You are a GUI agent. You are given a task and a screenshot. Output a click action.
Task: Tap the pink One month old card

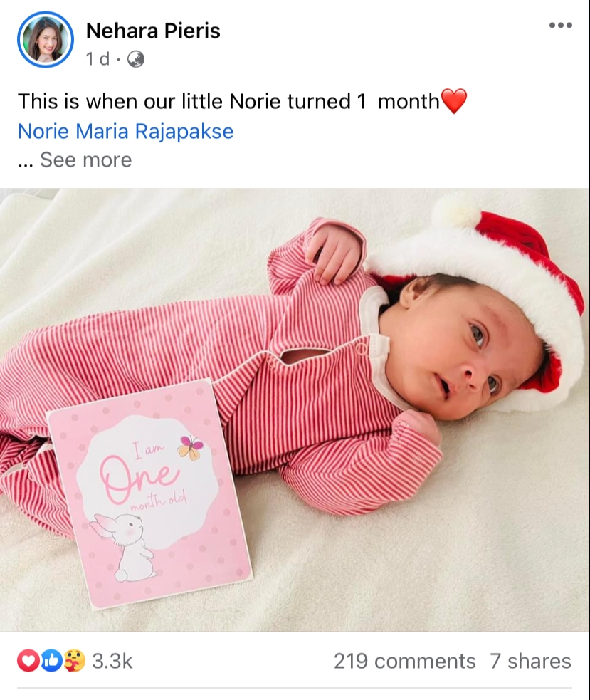(x=150, y=493)
